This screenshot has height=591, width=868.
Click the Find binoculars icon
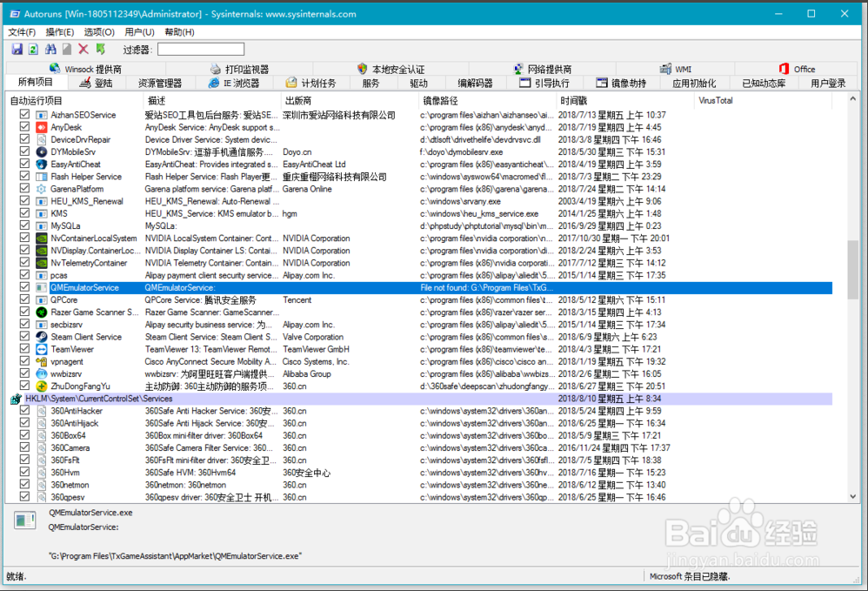[x=50, y=50]
